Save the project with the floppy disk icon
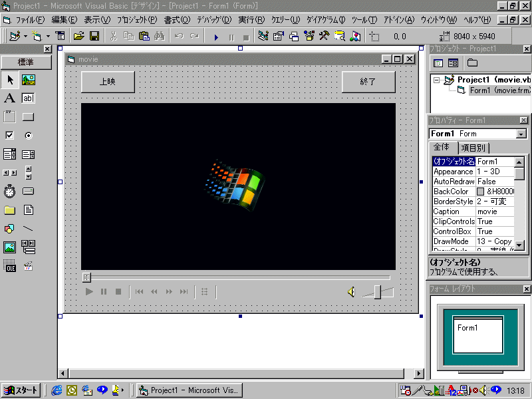This screenshot has height=399, width=532. click(x=94, y=36)
